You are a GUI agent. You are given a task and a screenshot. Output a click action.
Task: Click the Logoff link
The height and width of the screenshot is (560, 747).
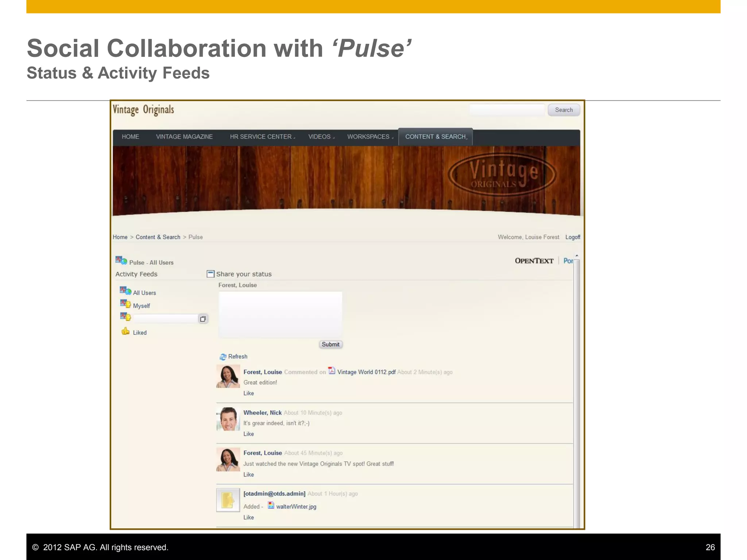573,237
